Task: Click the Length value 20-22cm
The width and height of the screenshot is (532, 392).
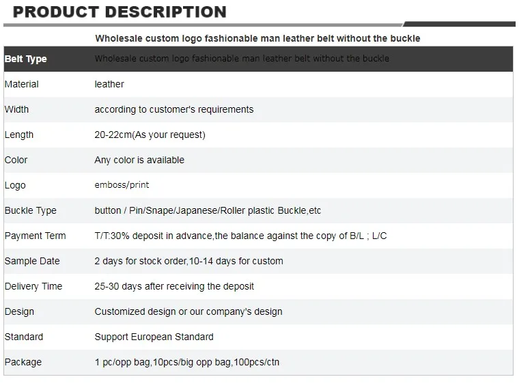Action: click(x=150, y=135)
